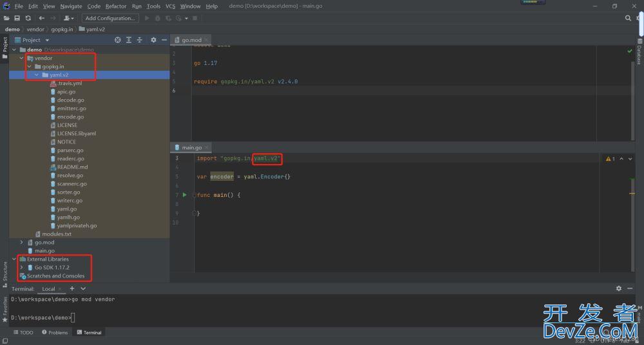Collapse the demo project root node
644x345 pixels.
pyautogui.click(x=14, y=50)
